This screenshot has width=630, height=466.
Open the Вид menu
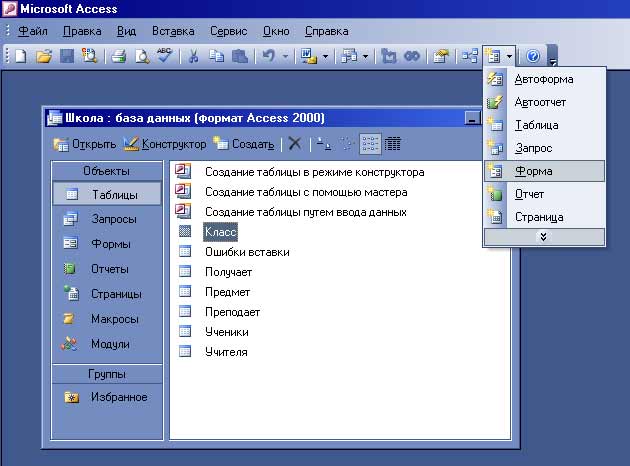click(126, 31)
